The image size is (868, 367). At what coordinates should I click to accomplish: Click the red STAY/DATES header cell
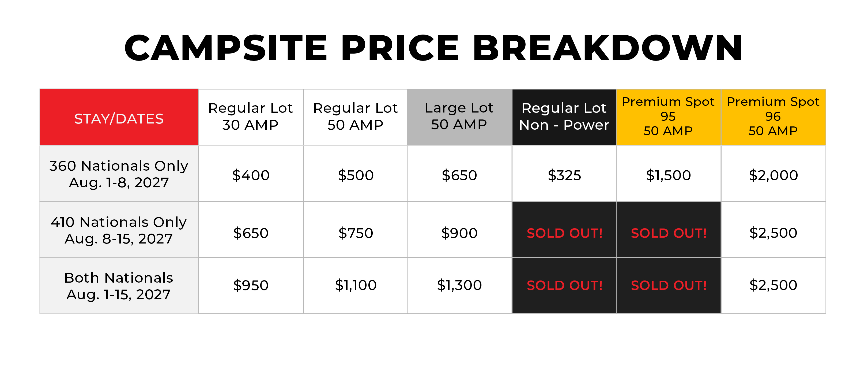119,117
